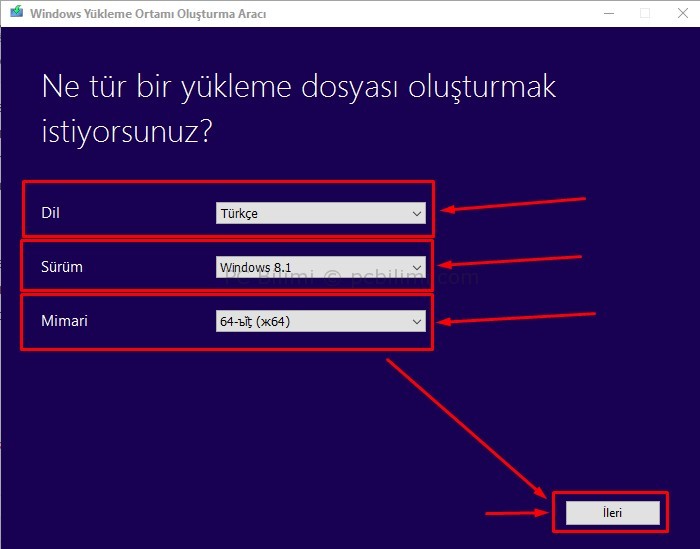
Task: Click the window title text
Action: 148,14
